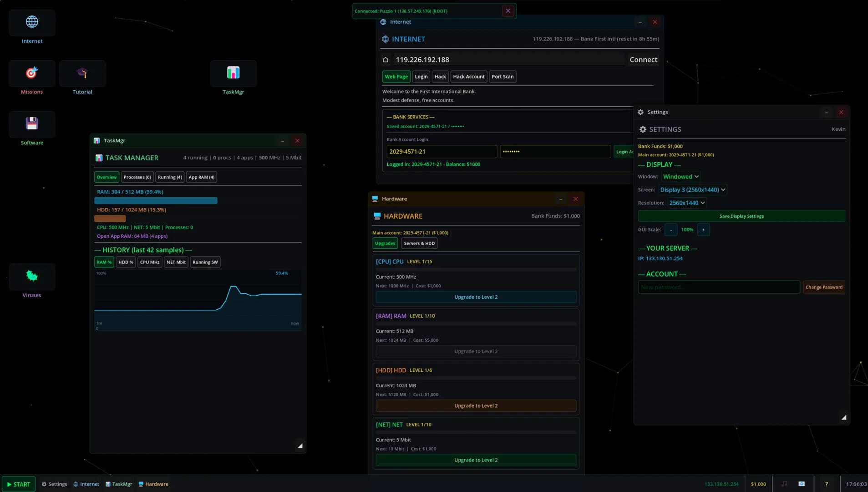The image size is (868, 492).
Task: Open the TaskMgr desktop icon
Action: (233, 78)
